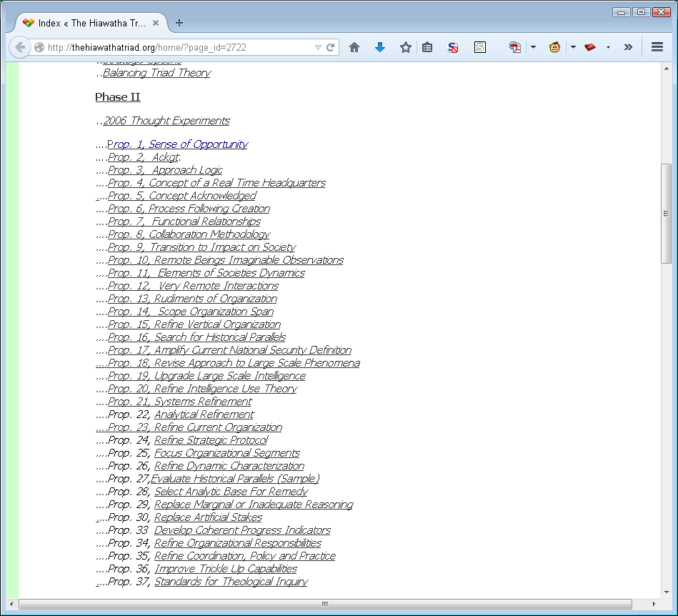678x616 pixels.
Task: Open Prop. 18, Revise Approach to Large Scale Phenomena
Action: pos(228,363)
